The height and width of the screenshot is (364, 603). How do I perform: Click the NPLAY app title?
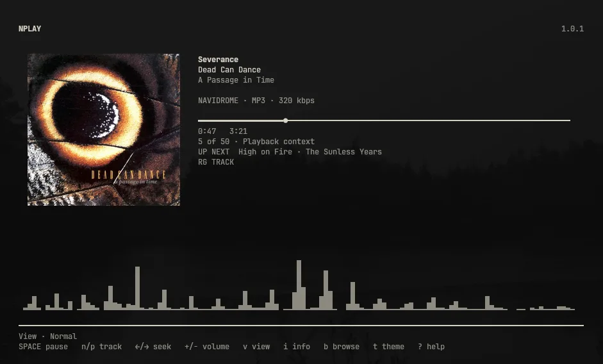coord(29,28)
